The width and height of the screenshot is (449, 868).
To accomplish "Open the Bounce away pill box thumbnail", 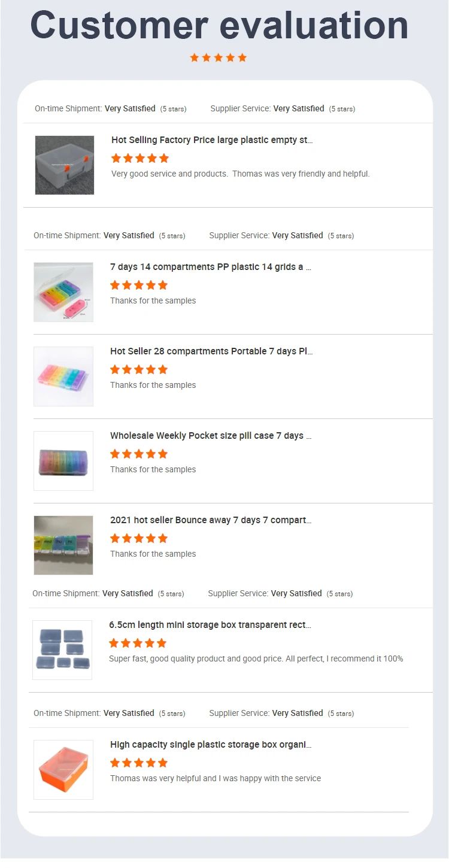I will (63, 545).
